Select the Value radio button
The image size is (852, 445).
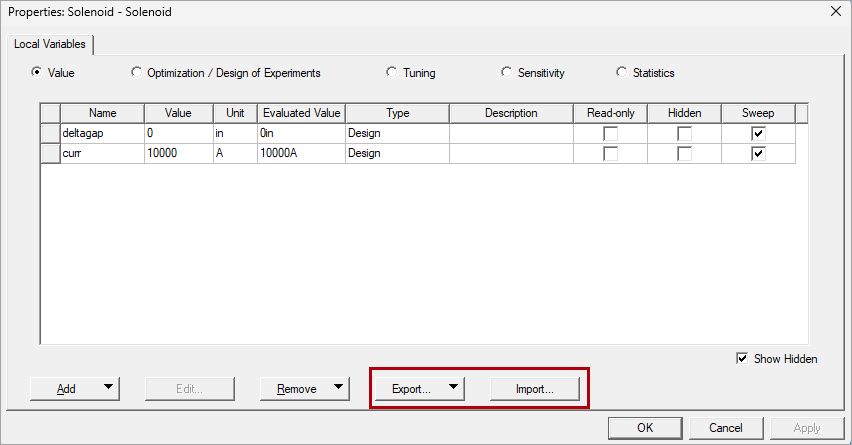click(x=36, y=72)
